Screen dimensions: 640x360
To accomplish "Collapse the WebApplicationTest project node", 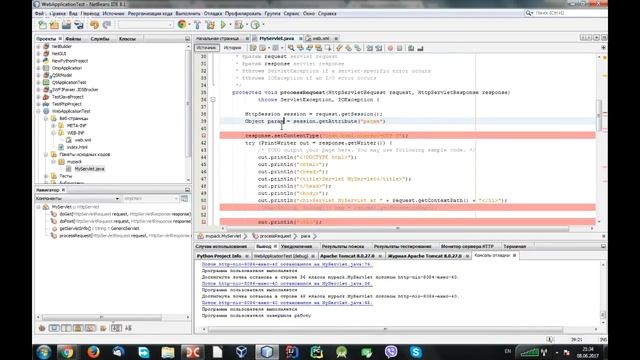I will [39, 111].
